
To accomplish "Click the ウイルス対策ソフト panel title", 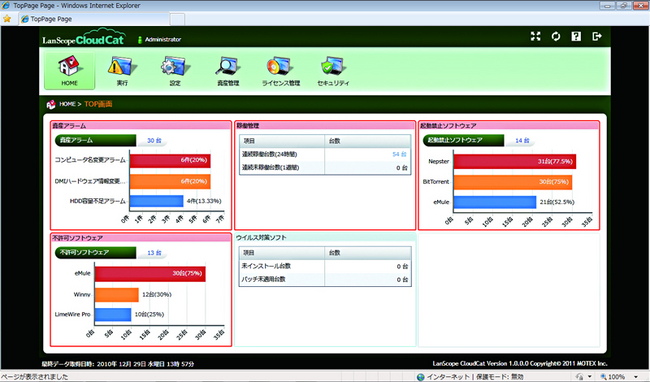I will pos(261,238).
